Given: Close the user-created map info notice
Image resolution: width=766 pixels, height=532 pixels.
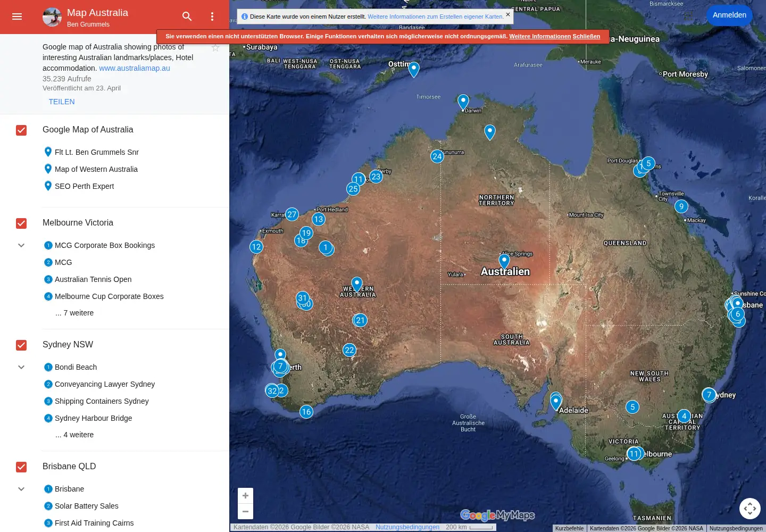Looking at the screenshot, I should (508, 15).
